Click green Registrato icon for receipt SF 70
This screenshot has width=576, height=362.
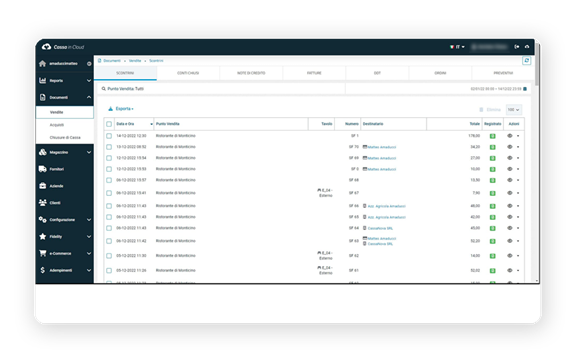(493, 147)
